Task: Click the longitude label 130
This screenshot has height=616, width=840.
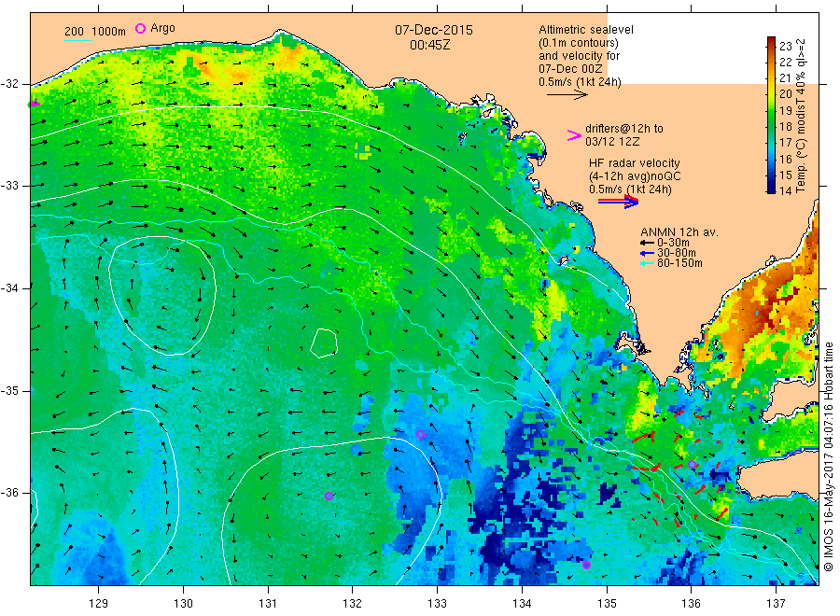Action: [x=183, y=604]
